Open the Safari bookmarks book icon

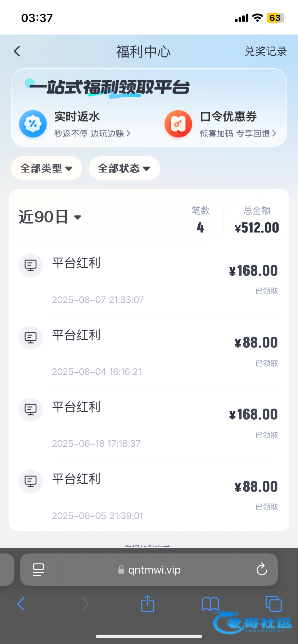[210, 604]
